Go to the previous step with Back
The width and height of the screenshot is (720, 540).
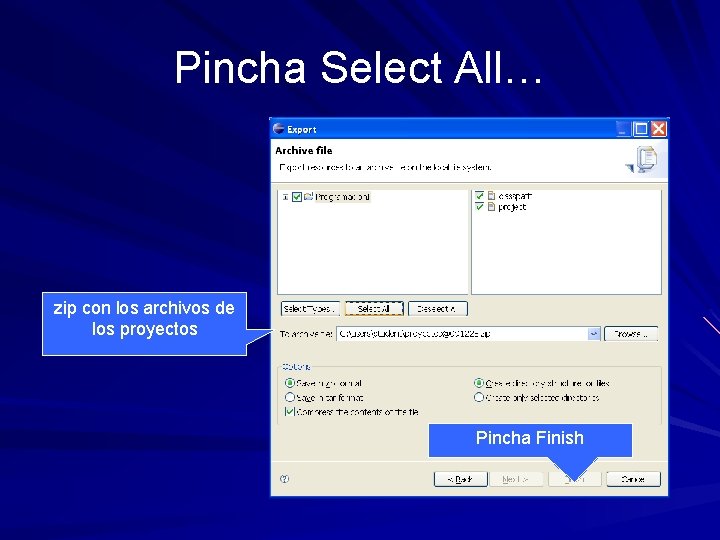[x=460, y=479]
